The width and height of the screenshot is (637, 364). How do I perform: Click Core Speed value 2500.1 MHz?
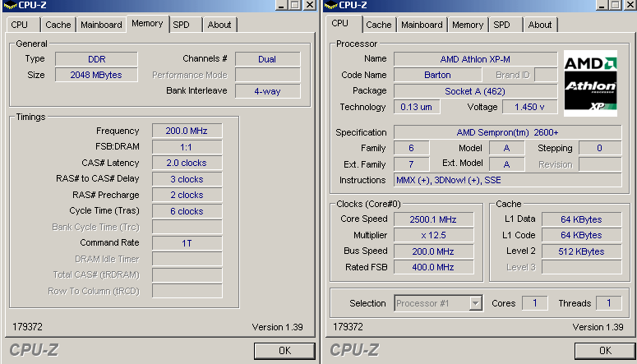pos(433,219)
